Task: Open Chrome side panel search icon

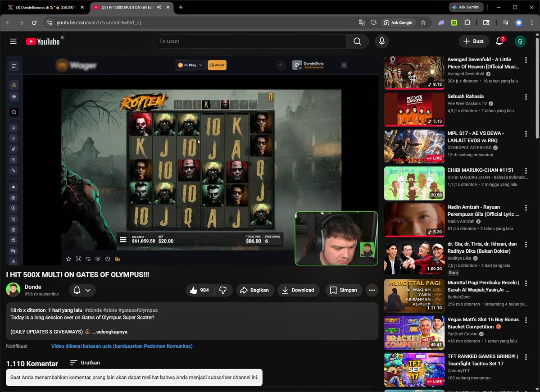Action: click(x=486, y=23)
